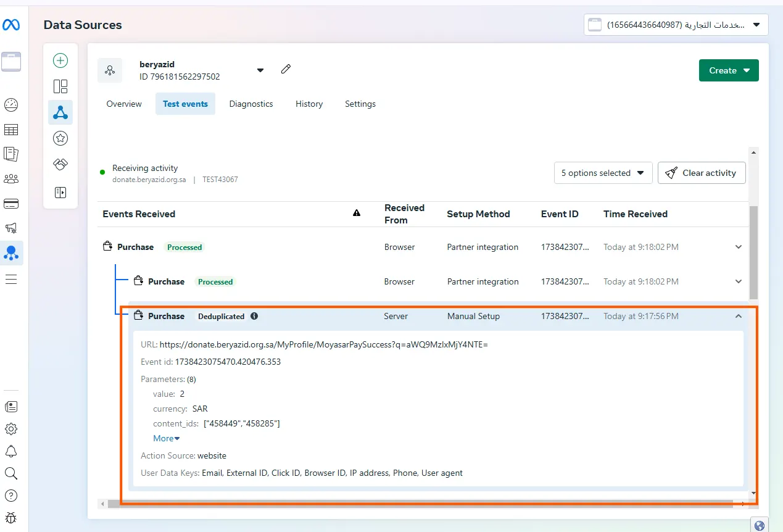Image resolution: width=783 pixels, height=532 pixels.
Task: Click the info icon beside Deduplicated
Action: [254, 316]
